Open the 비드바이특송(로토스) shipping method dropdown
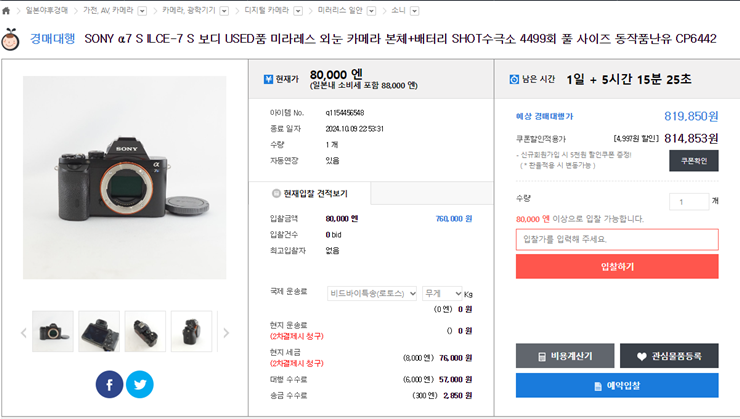740x419 pixels. coord(372,293)
